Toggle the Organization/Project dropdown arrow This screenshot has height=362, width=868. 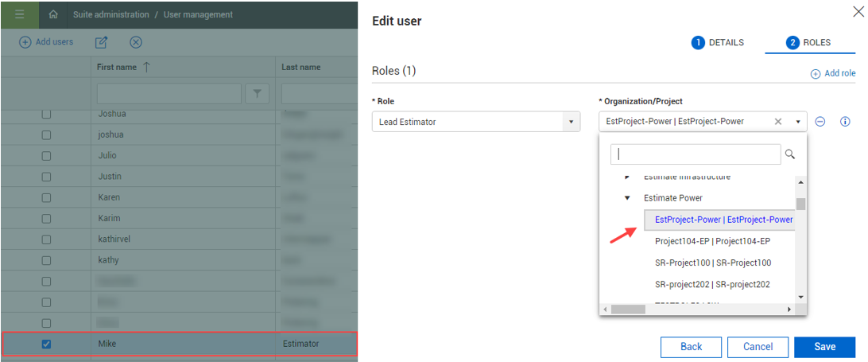[x=798, y=122]
